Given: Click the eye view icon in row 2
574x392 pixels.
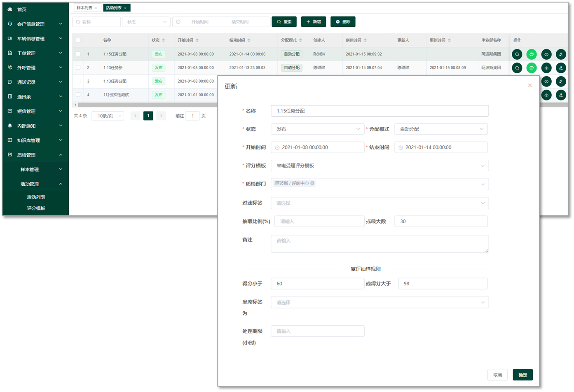Looking at the screenshot, I should (x=546, y=68).
